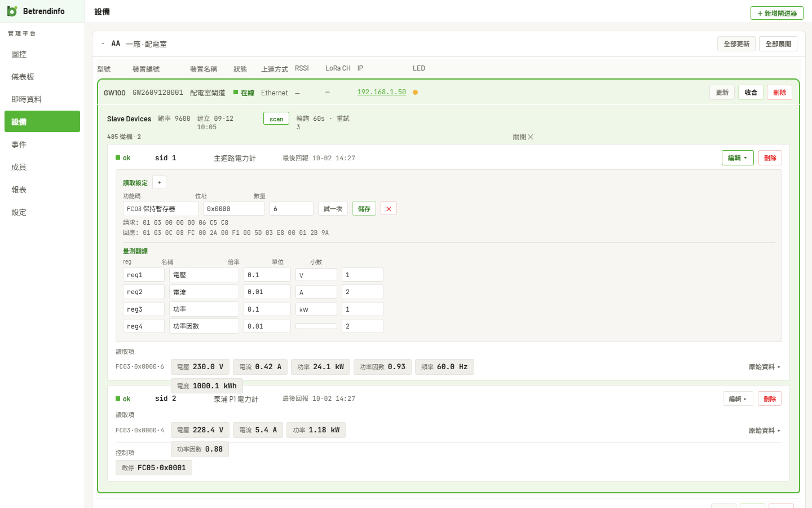Go to 儀表板 page
812x508 pixels.
pos(42,77)
